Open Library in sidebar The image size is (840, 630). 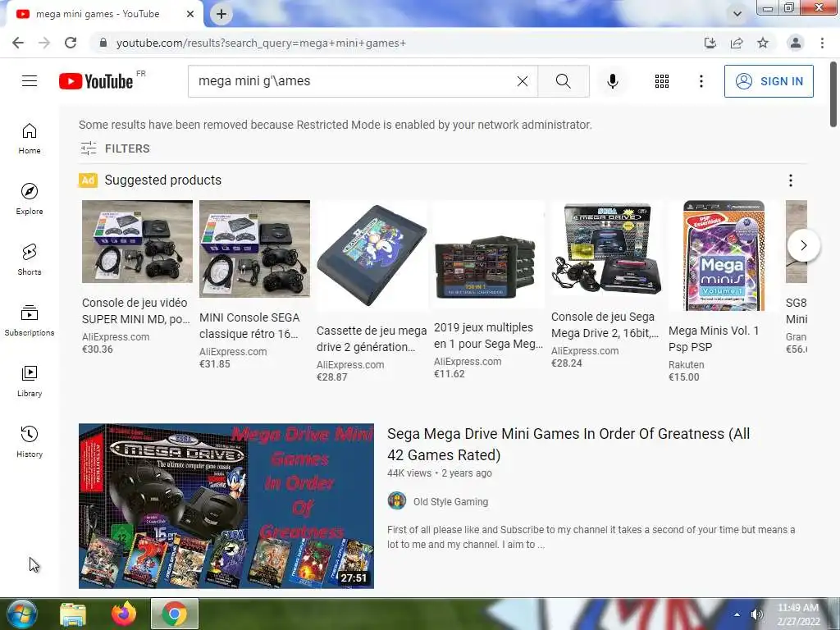30,381
